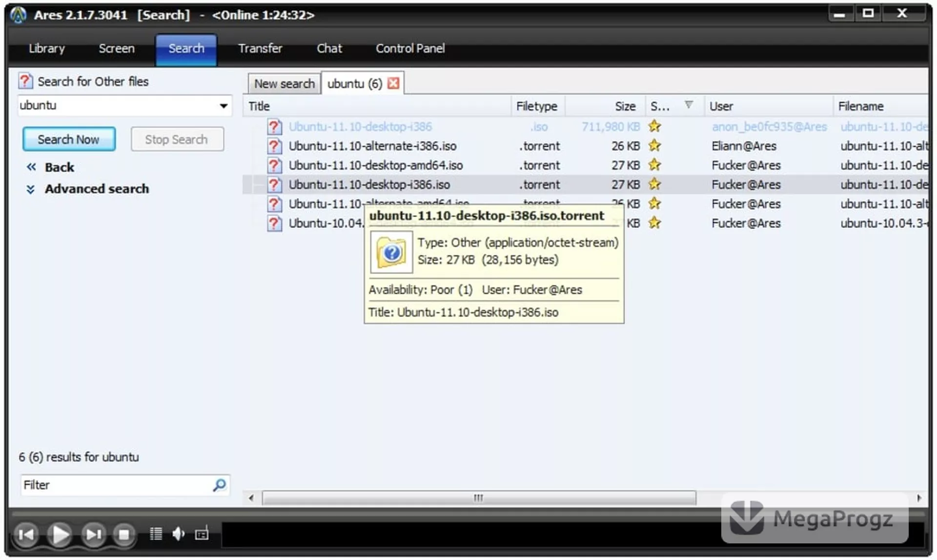This screenshot has height=560, width=937.
Task: Click the next track button
Action: tap(93, 535)
